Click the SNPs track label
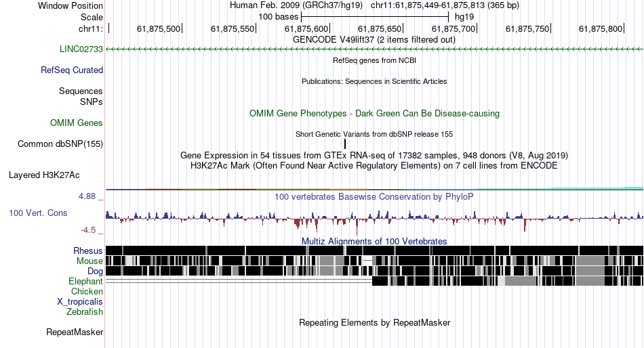Viewport: 644px width, 348px height. [x=92, y=102]
